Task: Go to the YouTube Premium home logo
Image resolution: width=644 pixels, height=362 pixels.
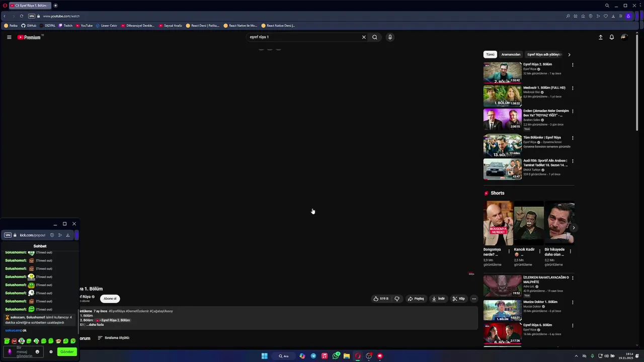Action: [x=29, y=37]
